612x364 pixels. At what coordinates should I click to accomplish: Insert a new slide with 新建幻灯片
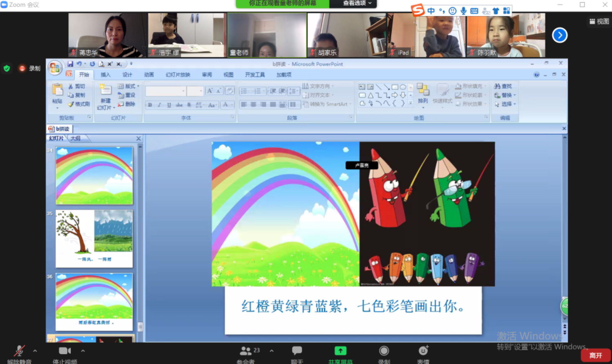click(x=106, y=96)
